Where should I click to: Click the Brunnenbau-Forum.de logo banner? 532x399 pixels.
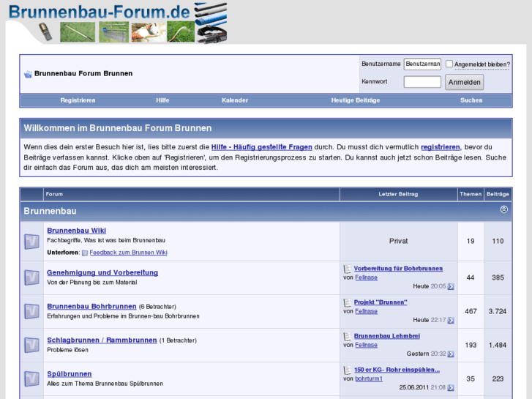pyautogui.click(x=117, y=23)
